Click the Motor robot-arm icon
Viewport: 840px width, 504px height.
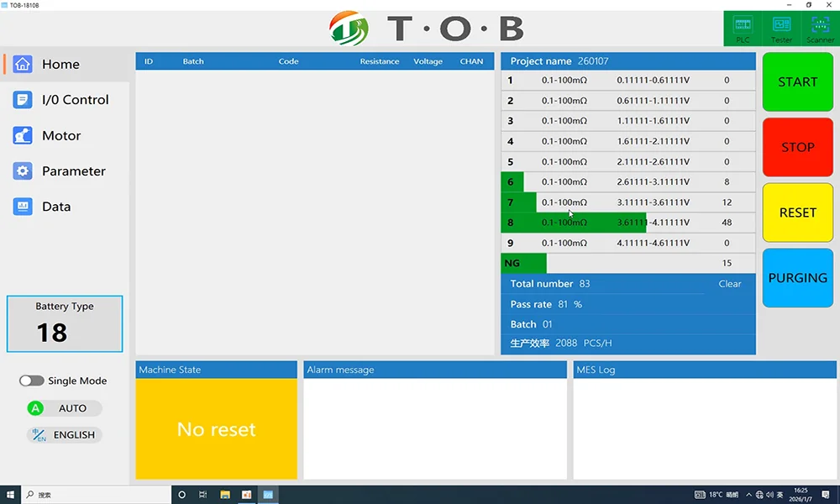[x=23, y=135]
